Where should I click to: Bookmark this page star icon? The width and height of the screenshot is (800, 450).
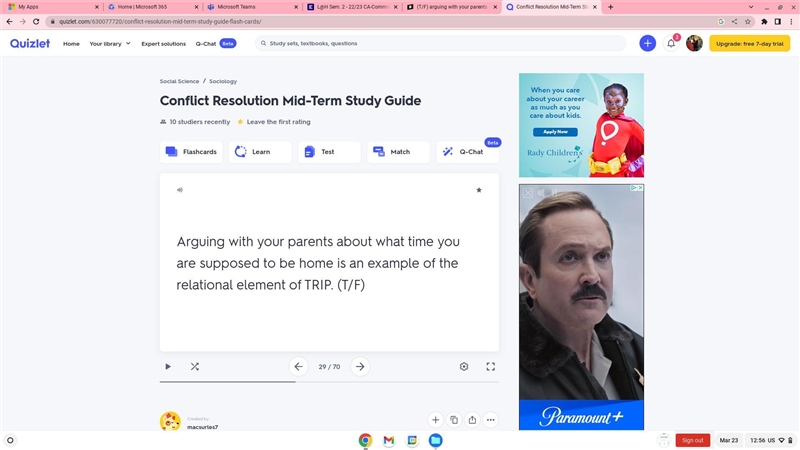click(x=747, y=21)
